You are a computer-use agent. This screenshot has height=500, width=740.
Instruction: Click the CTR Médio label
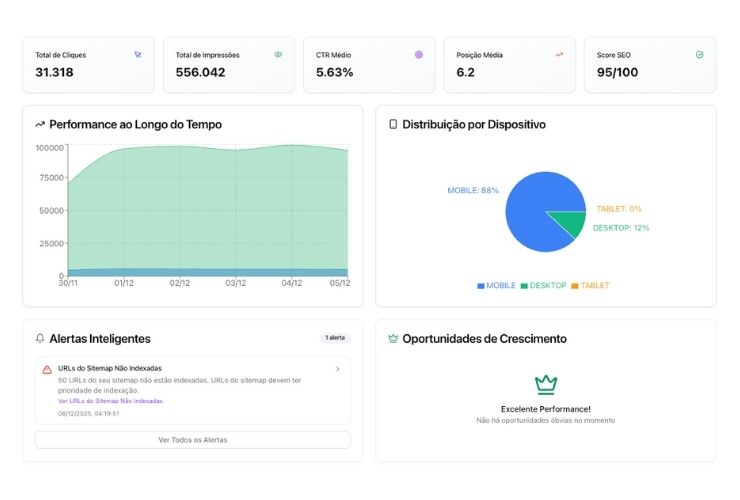tap(333, 55)
